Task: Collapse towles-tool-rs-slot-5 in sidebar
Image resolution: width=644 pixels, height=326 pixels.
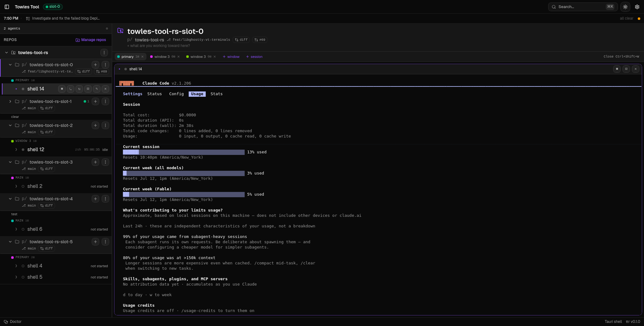Action: [x=10, y=242]
